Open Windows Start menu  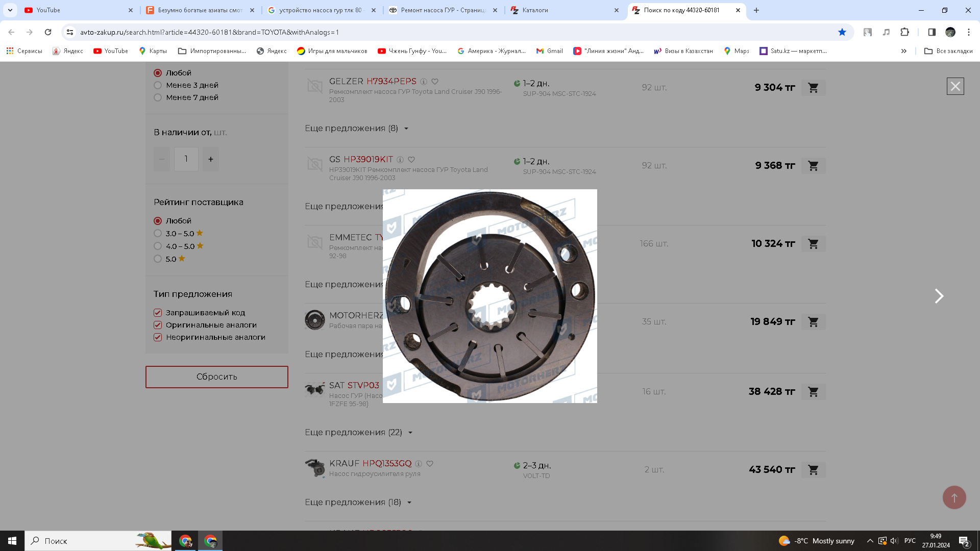(12, 541)
